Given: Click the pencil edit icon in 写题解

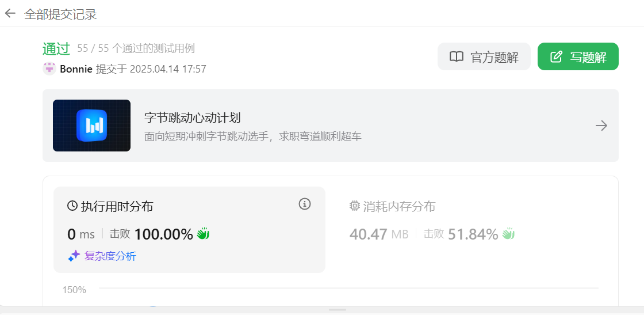Looking at the screenshot, I should pos(555,57).
